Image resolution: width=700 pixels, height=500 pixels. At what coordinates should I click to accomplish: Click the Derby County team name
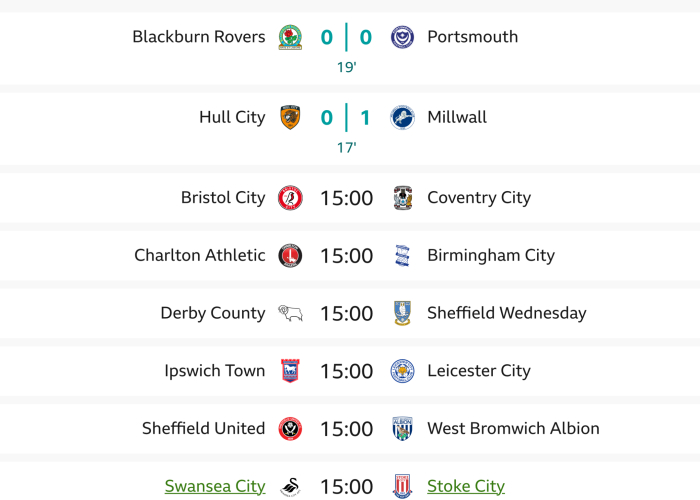pyautogui.click(x=213, y=313)
